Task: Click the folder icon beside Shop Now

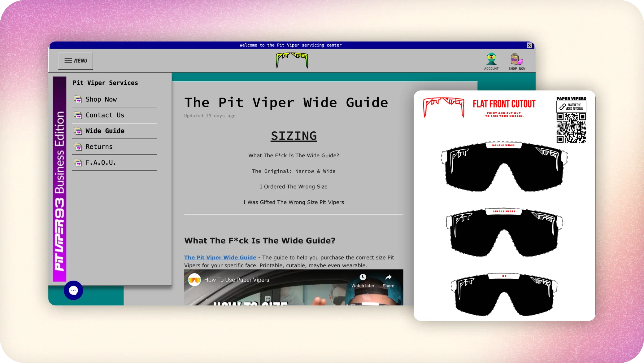Action: 78,99
